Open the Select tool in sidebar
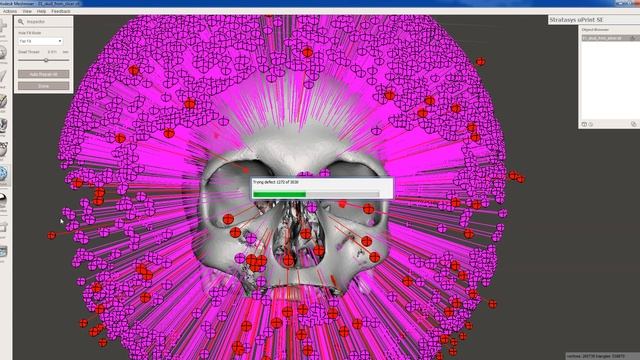 pyautogui.click(x=3, y=77)
